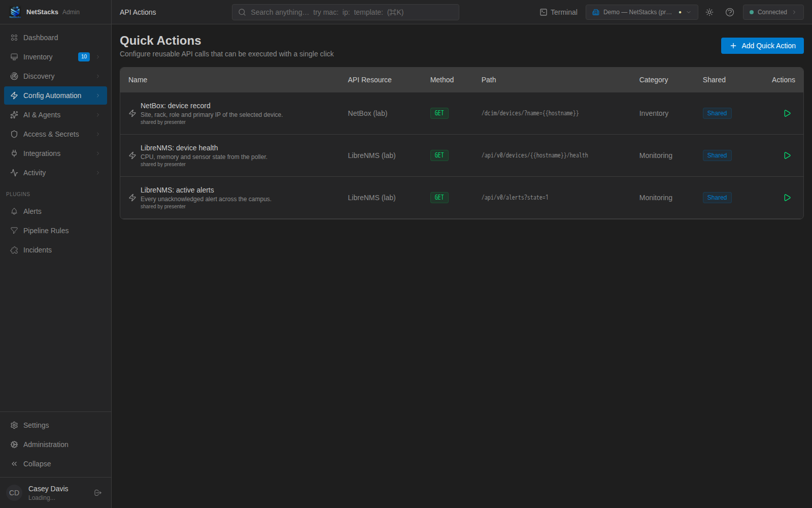Click path /api/v0/devices/{{hostname}}/health
The height and width of the screenshot is (508, 812).
pos(535,155)
